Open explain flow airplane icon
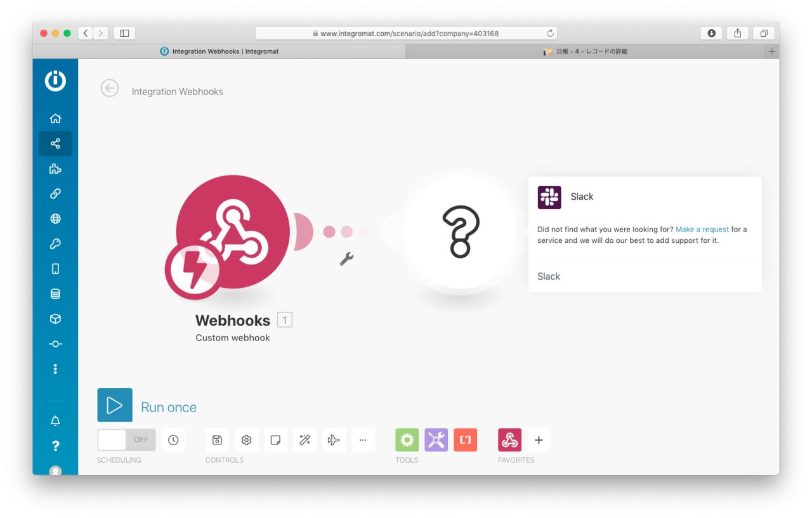Image resolution: width=812 pixels, height=518 pixels. (334, 440)
